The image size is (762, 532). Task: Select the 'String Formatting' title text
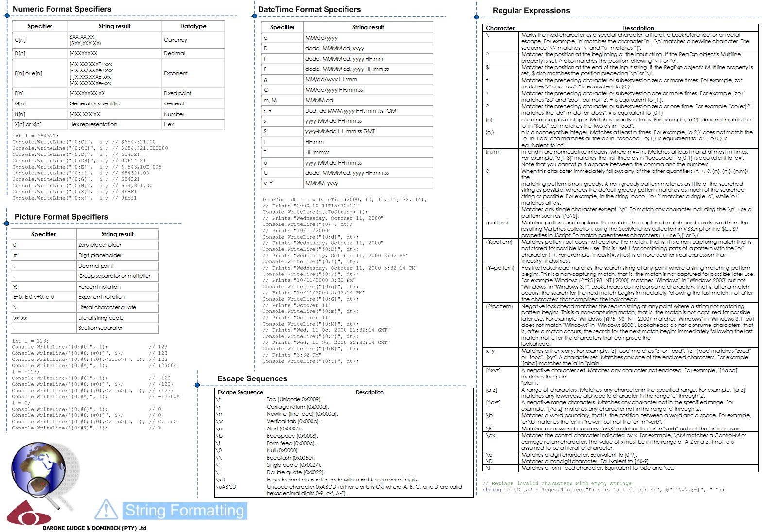(185, 511)
